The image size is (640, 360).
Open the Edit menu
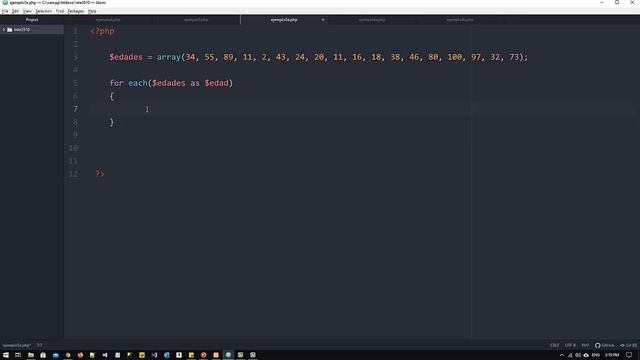pyautogui.click(x=15, y=11)
